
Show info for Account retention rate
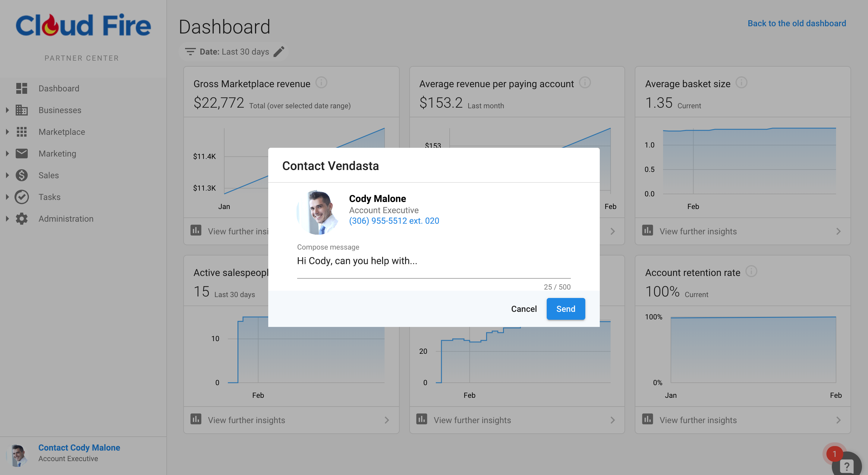pyautogui.click(x=751, y=271)
